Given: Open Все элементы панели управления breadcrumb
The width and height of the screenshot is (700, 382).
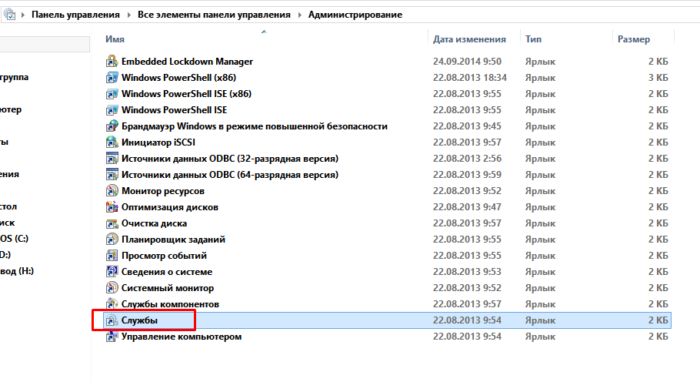Looking at the screenshot, I should pos(214,15).
